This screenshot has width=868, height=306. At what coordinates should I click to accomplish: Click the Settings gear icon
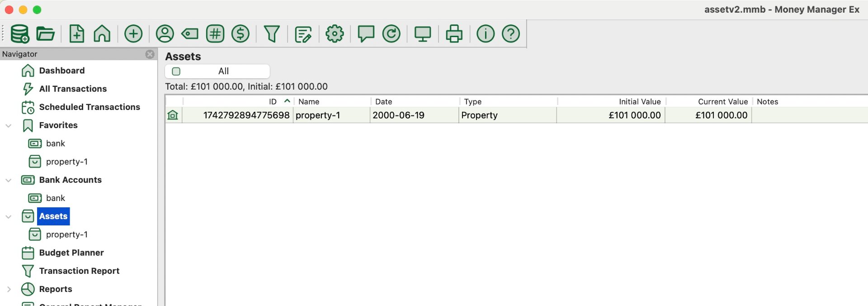(x=335, y=34)
